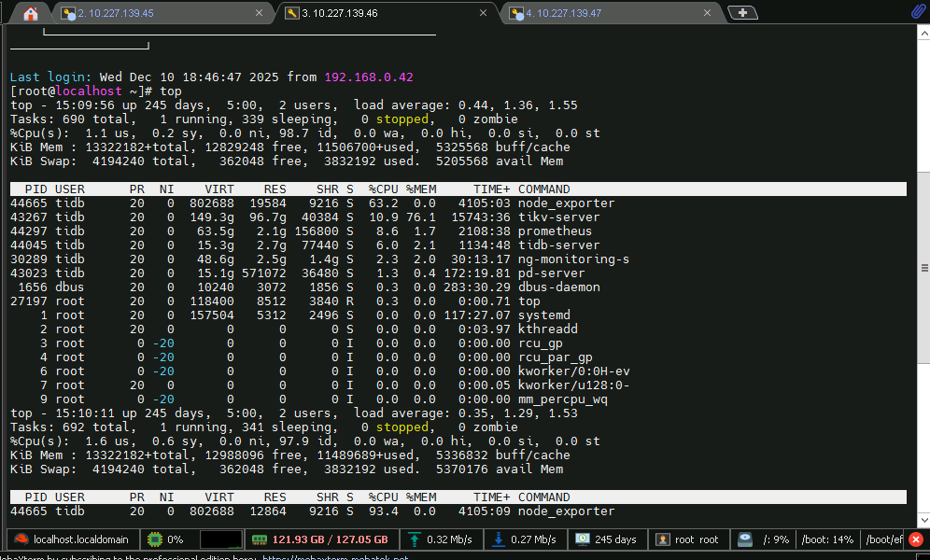The width and height of the screenshot is (930, 560).
Task: Close the remote monitoring bar
Action: click(917, 539)
